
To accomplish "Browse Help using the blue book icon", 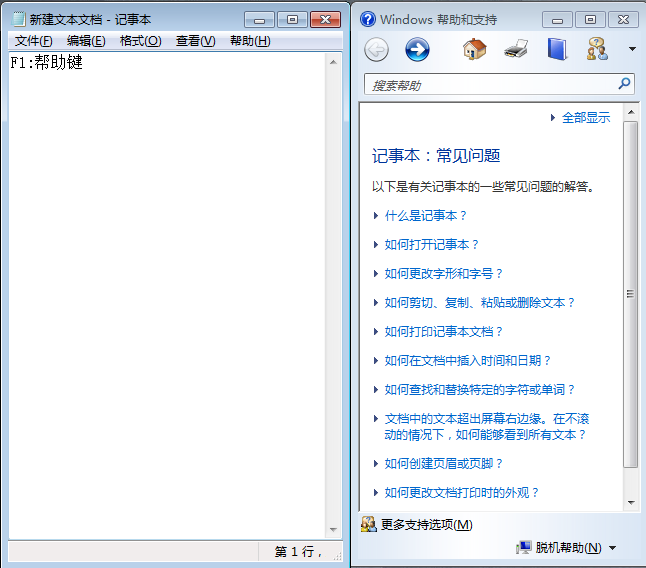I will (x=557, y=49).
